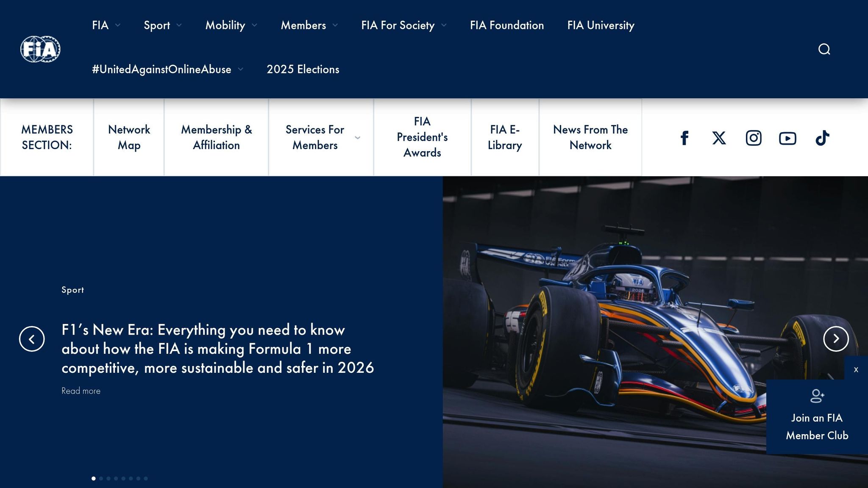Screen dimensions: 868x488
Task: Select the third carousel dot indicator
Action: point(108,478)
